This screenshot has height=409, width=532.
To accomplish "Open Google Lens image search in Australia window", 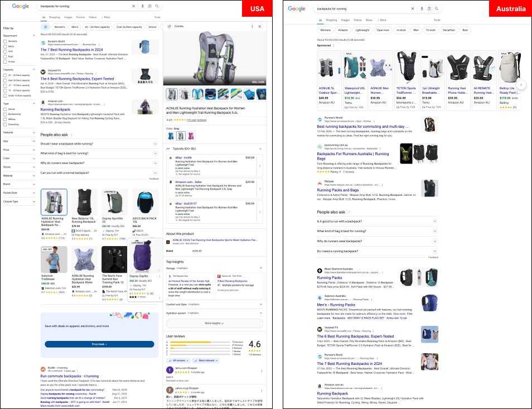I will [429, 9].
